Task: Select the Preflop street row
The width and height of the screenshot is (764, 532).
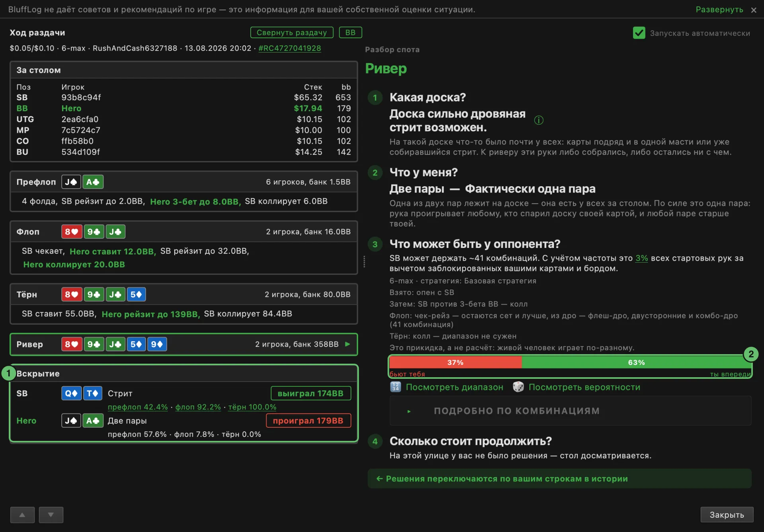Action: (x=183, y=182)
